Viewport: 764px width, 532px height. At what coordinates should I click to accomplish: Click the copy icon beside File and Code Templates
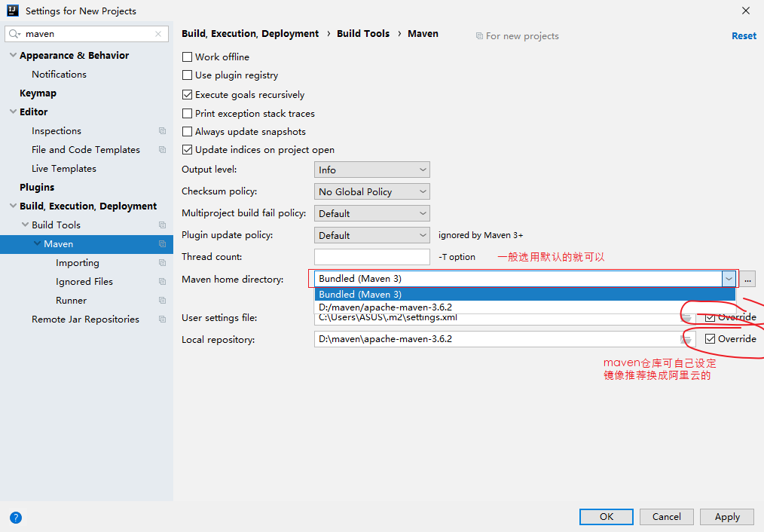[162, 149]
